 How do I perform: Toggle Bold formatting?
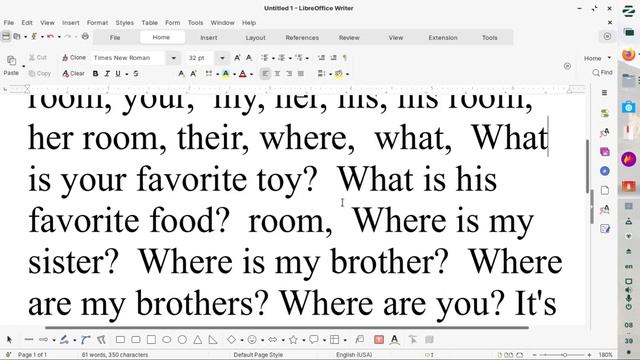tap(96, 73)
